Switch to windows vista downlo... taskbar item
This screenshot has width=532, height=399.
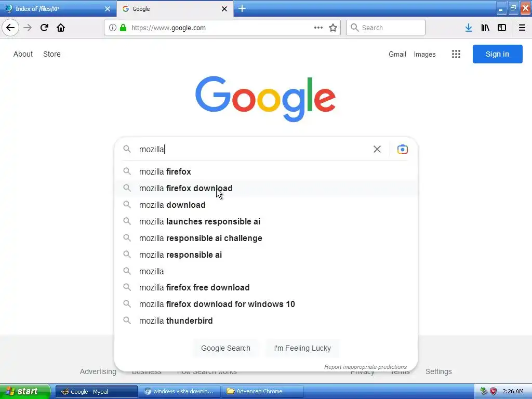tap(179, 392)
